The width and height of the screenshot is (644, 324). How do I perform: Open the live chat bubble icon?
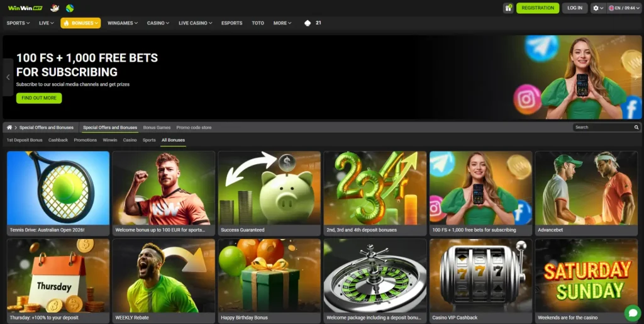[633, 313]
